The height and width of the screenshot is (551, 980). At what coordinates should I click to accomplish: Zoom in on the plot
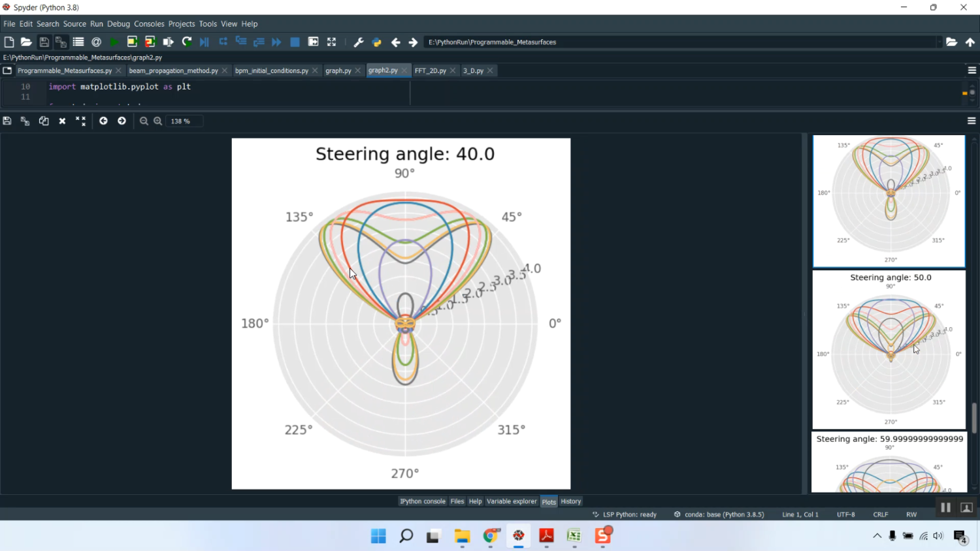[x=158, y=121]
